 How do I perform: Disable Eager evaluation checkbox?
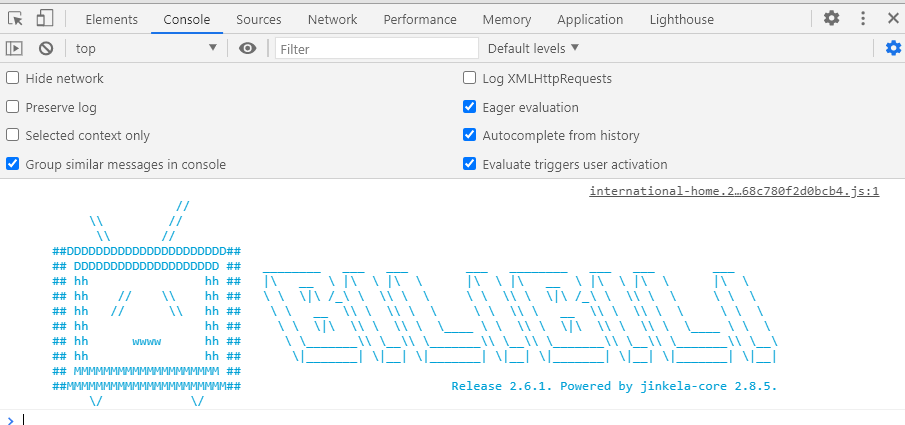(469, 107)
